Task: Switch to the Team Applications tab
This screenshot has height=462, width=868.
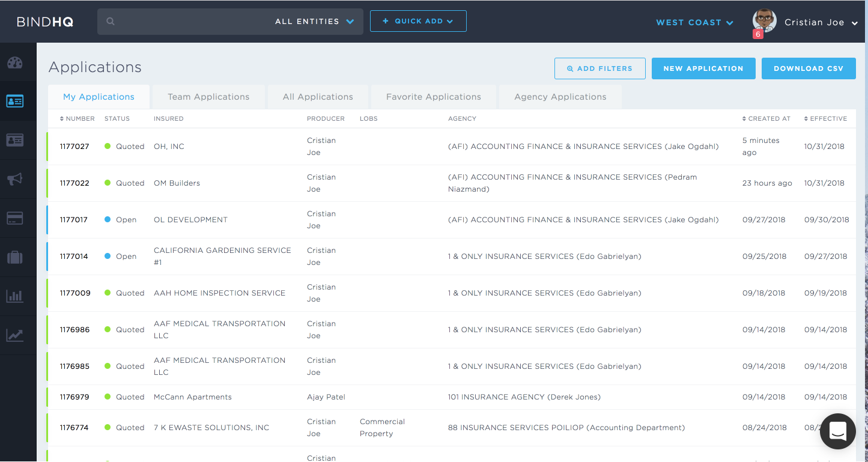Action: pos(208,97)
